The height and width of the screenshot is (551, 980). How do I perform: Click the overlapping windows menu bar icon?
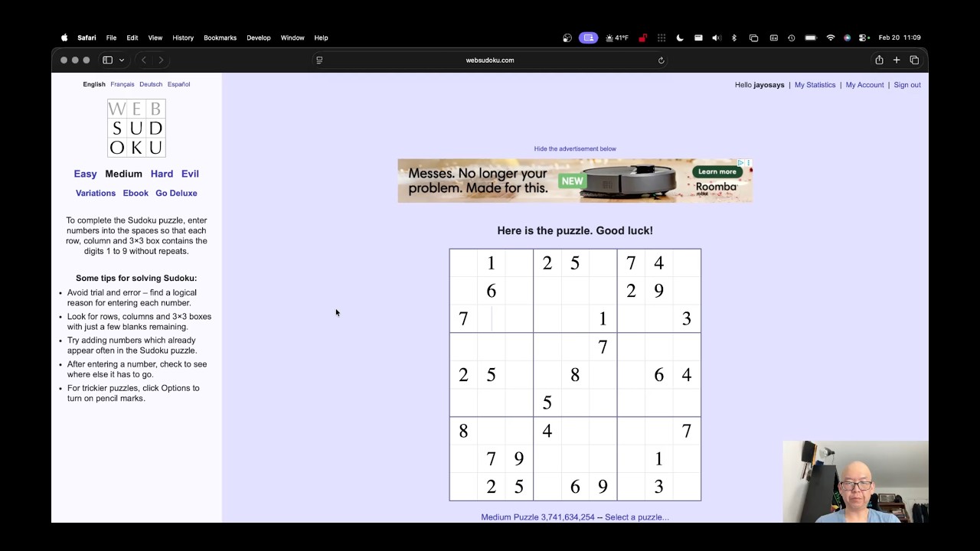tap(753, 37)
